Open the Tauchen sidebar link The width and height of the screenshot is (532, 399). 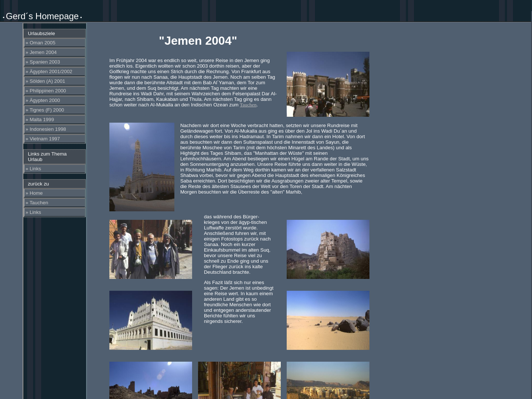pyautogui.click(x=55, y=203)
